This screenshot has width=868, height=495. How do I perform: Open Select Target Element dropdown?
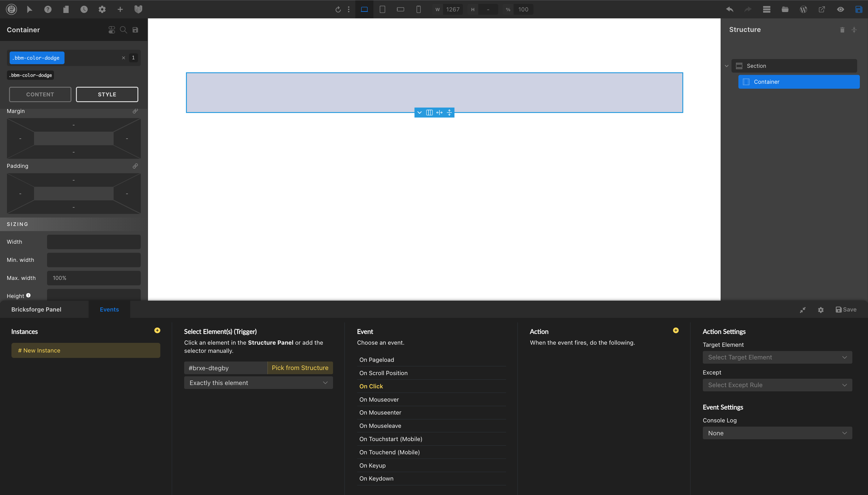(x=777, y=357)
